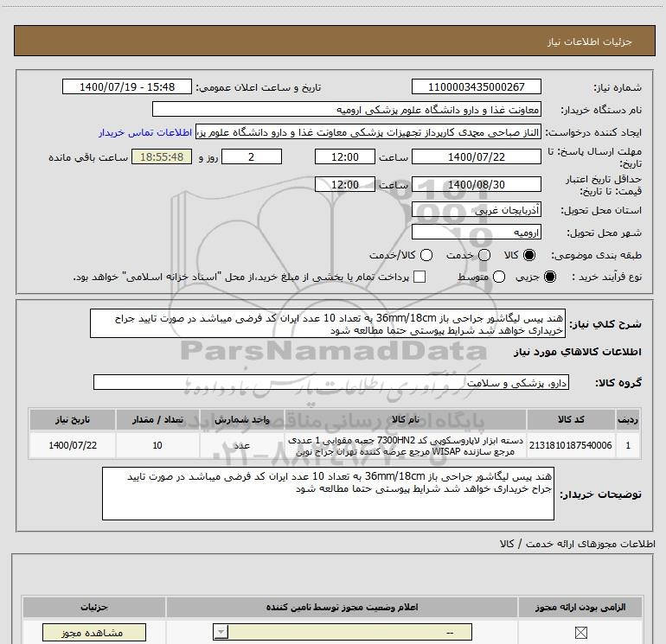Click the quantity cell showing 10

[157, 445]
